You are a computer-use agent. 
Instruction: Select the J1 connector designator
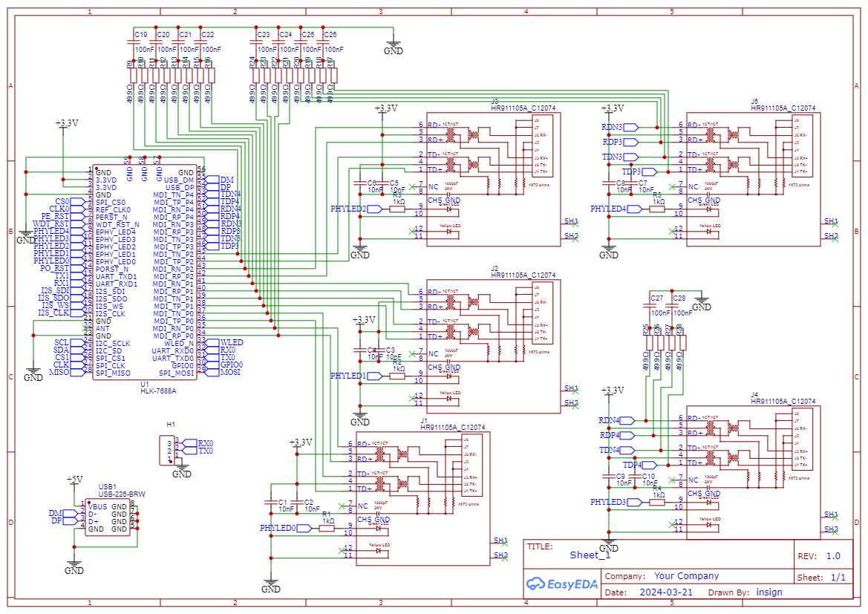[x=424, y=421]
